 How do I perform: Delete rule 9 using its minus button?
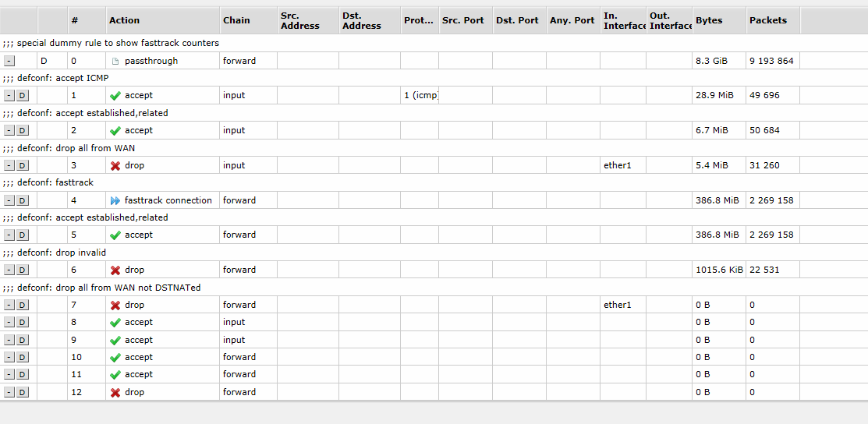9,340
